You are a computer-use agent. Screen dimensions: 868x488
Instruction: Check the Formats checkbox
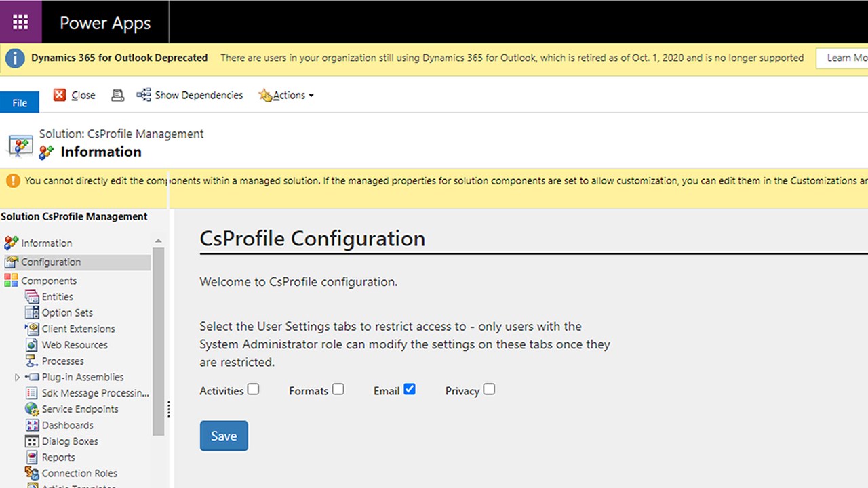click(338, 389)
